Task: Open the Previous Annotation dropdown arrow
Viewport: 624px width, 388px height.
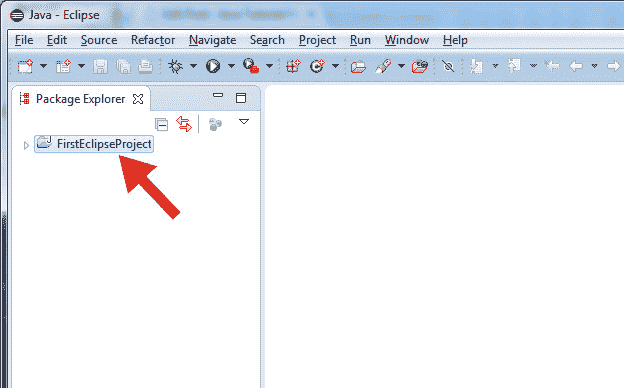Action: pos(533,66)
